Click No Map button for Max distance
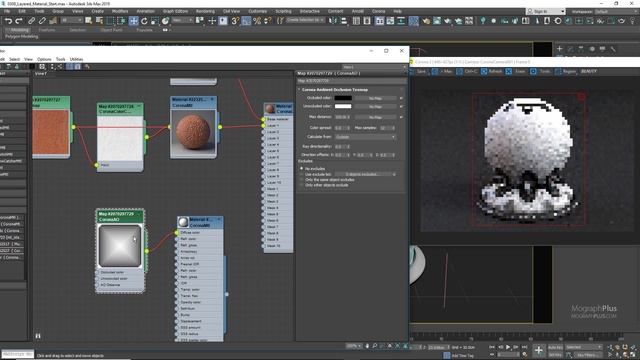 (376, 117)
